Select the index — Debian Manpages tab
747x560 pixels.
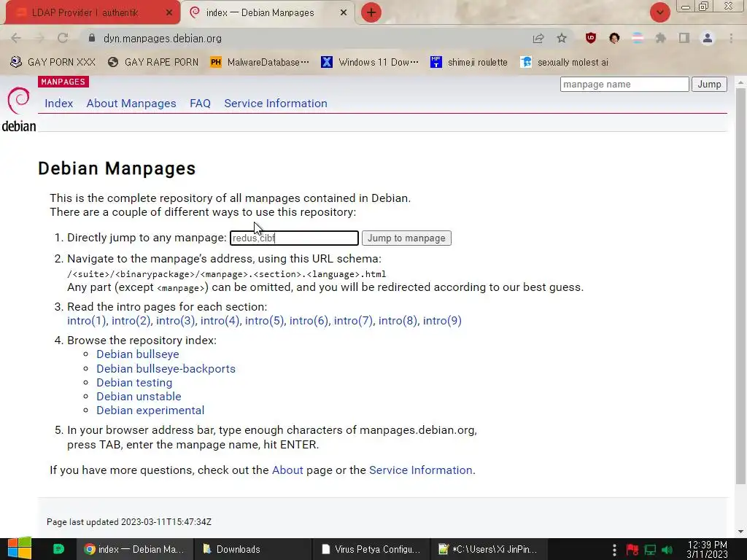pyautogui.click(x=268, y=13)
